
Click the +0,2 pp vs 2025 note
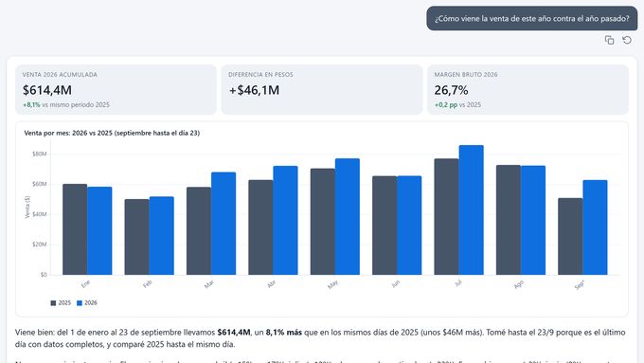click(457, 105)
